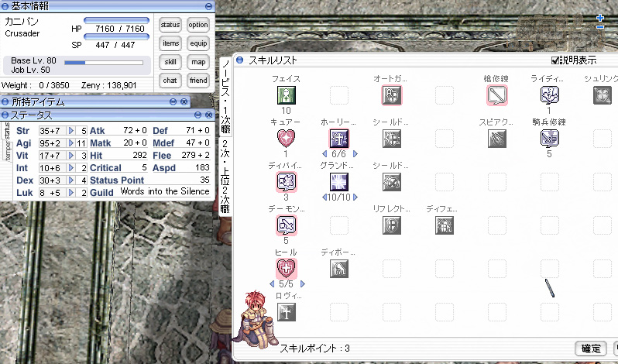Select the スピアクイッケン skill icon
Image resolution: width=618 pixels, height=364 pixels.
[497, 139]
